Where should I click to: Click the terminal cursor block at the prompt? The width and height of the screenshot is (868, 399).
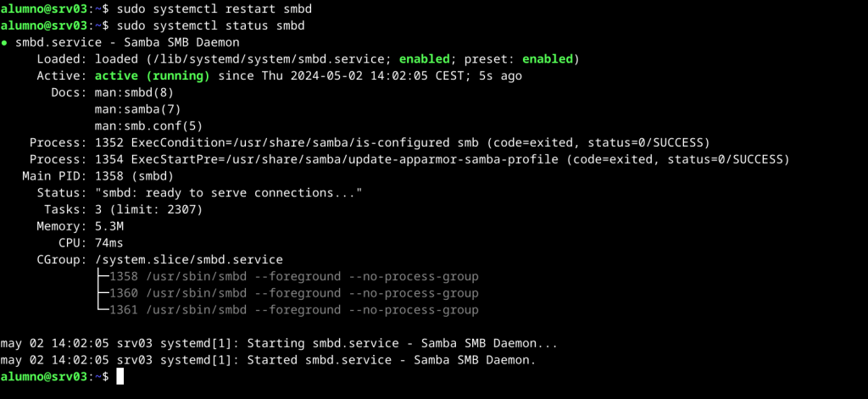pyautogui.click(x=120, y=376)
